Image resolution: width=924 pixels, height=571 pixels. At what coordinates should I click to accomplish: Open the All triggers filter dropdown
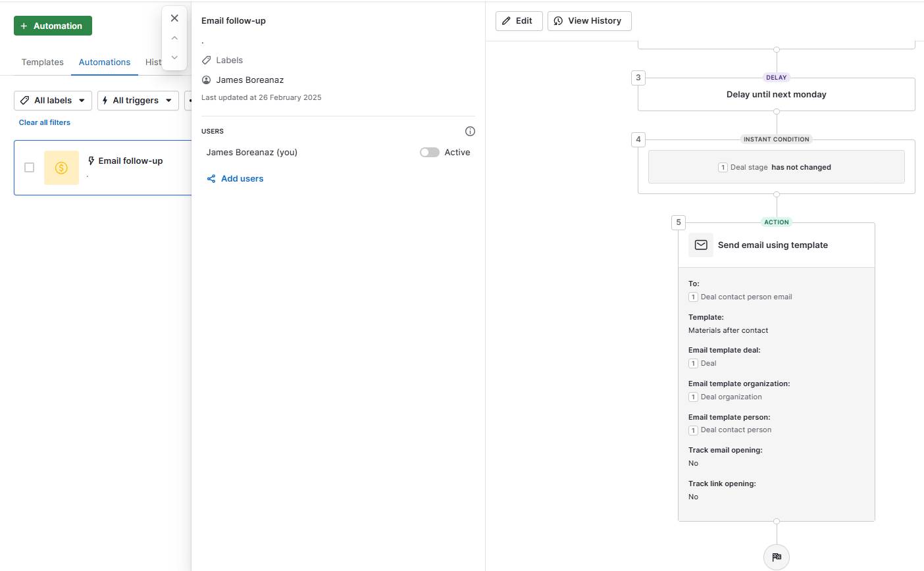[x=138, y=101]
